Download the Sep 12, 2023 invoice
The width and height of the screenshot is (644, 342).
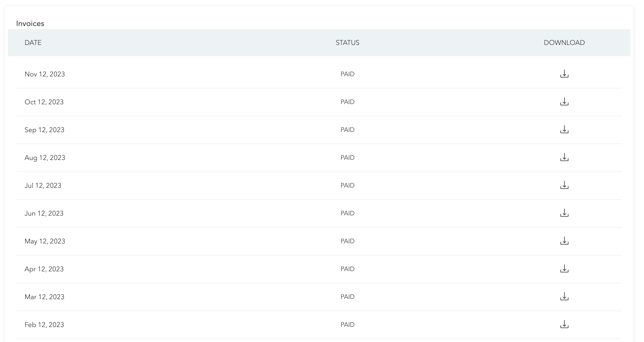click(x=564, y=129)
